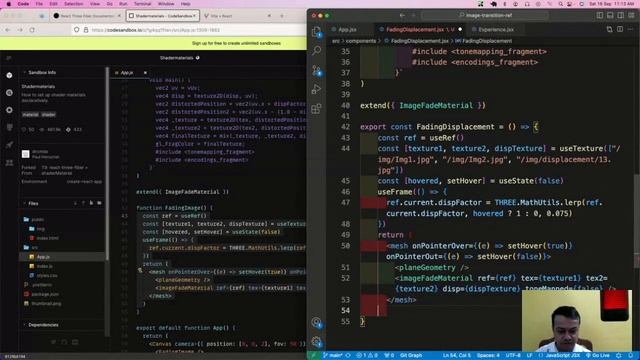Viewport: 640px width, 360px height.
Task: Switch to the Vite + React browser tab
Action: [x=237, y=16]
